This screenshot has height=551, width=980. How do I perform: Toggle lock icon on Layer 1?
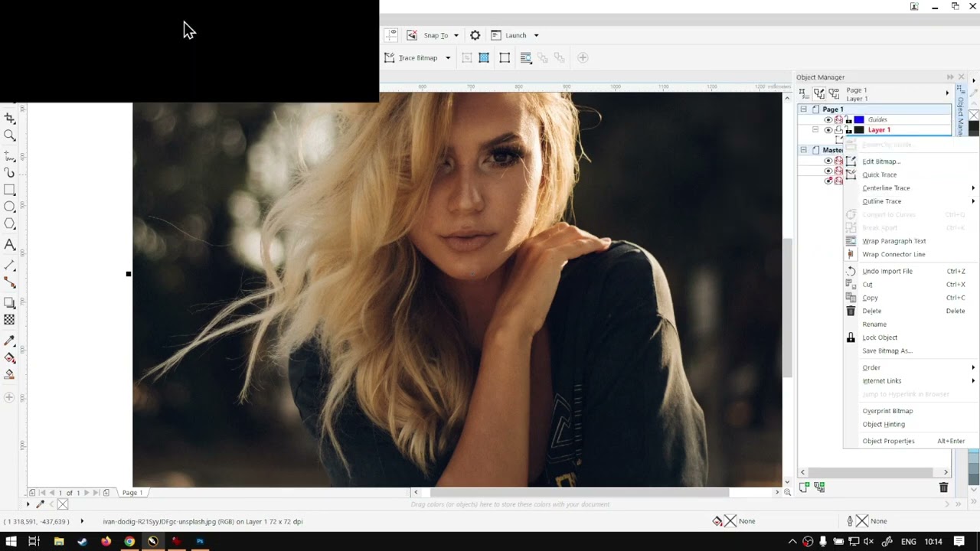click(x=848, y=130)
